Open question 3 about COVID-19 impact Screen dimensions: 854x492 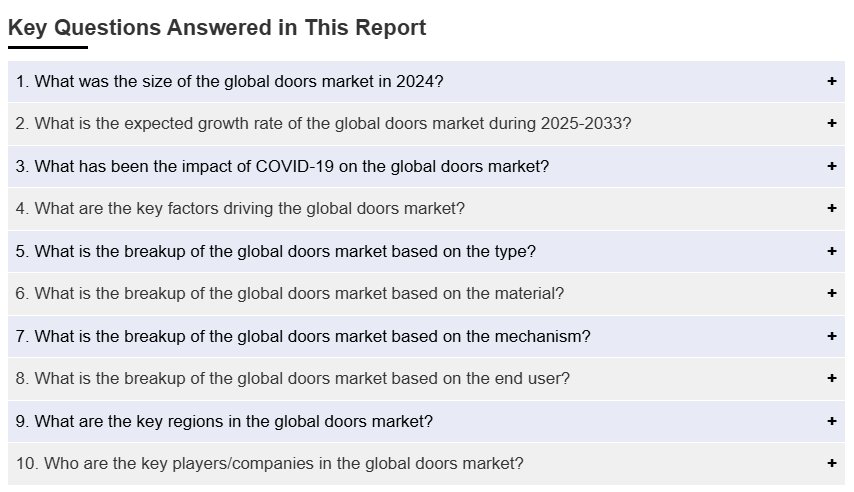point(282,167)
